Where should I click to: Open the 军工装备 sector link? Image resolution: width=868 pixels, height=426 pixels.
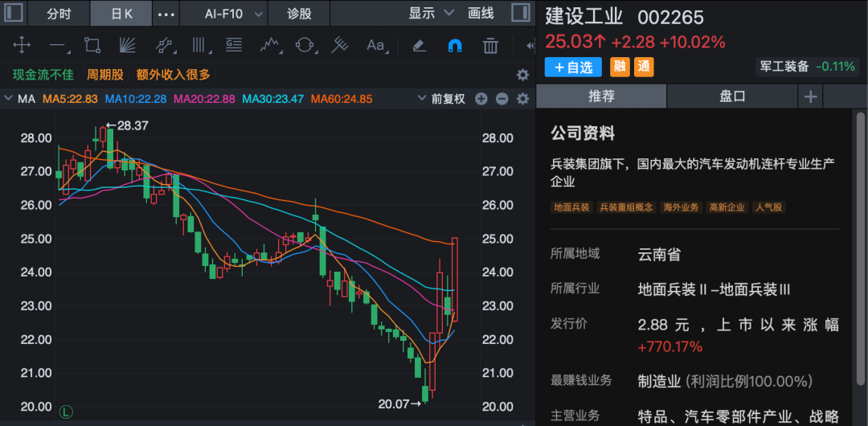coord(807,67)
